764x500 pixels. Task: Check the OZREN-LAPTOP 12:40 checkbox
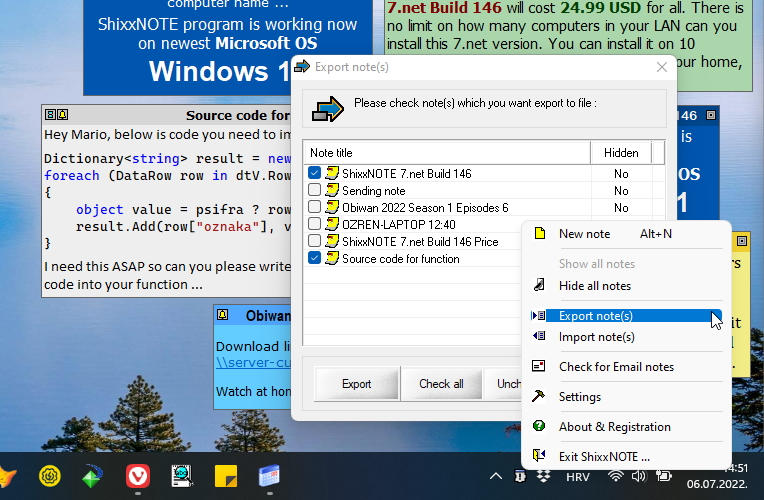[314, 224]
